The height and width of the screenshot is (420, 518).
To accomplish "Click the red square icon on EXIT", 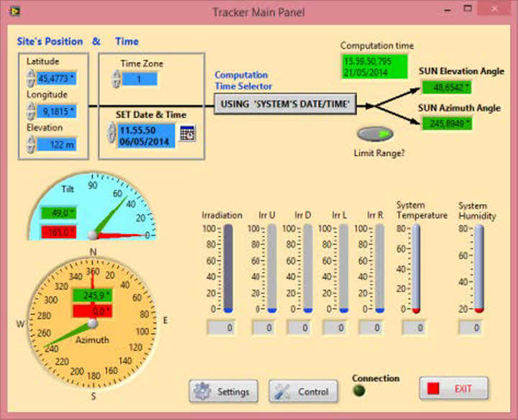I will 434,388.
